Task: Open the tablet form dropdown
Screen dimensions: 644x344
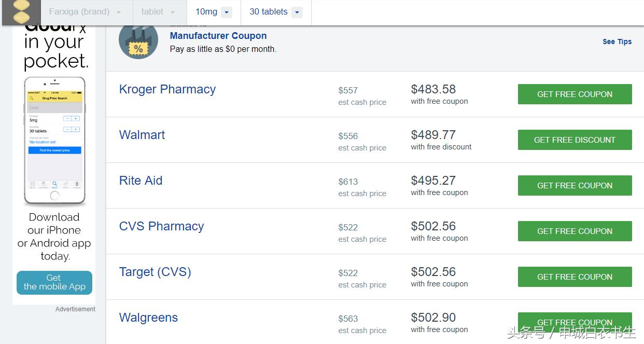Action: pyautogui.click(x=159, y=12)
